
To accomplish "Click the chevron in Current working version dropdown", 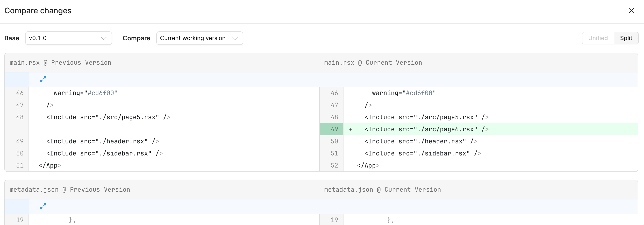I will click(235, 38).
